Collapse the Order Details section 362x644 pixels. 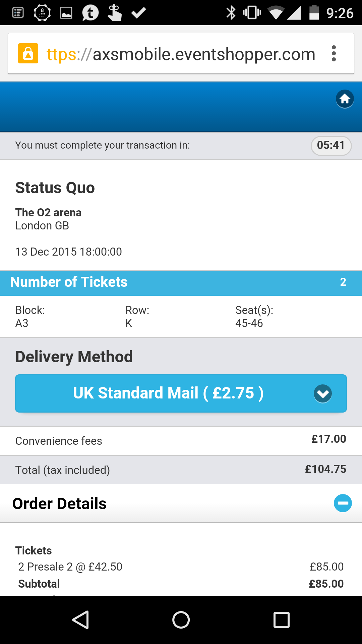point(343,503)
